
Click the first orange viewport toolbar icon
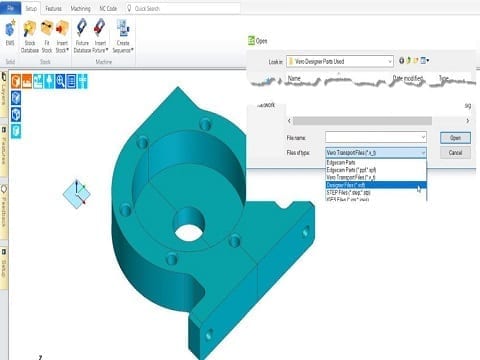pyautogui.click(x=16, y=81)
